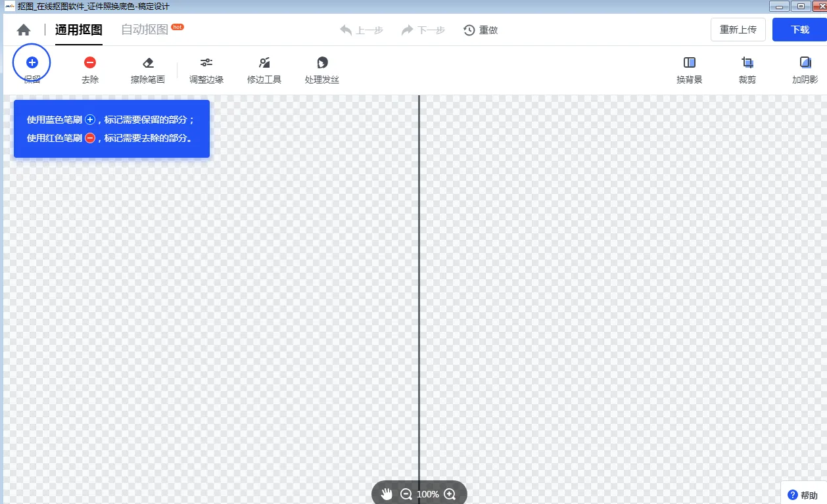Click the 重做 reset button

click(x=481, y=30)
